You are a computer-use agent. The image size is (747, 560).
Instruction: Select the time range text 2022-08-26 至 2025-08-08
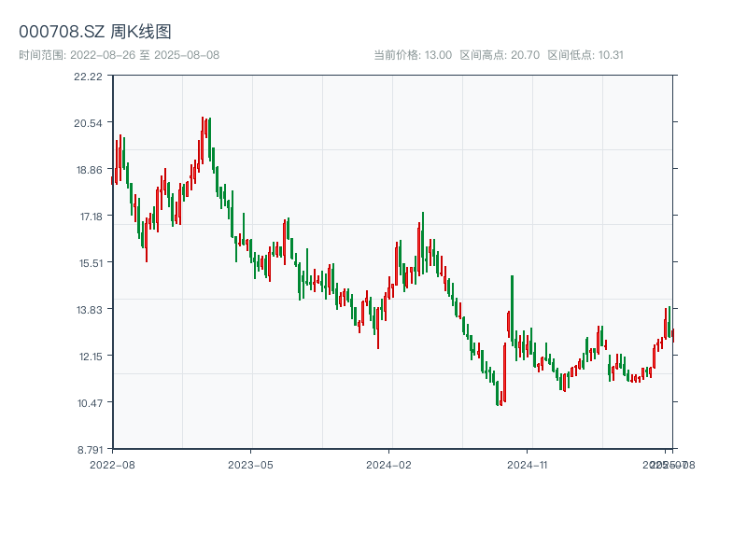click(145, 55)
